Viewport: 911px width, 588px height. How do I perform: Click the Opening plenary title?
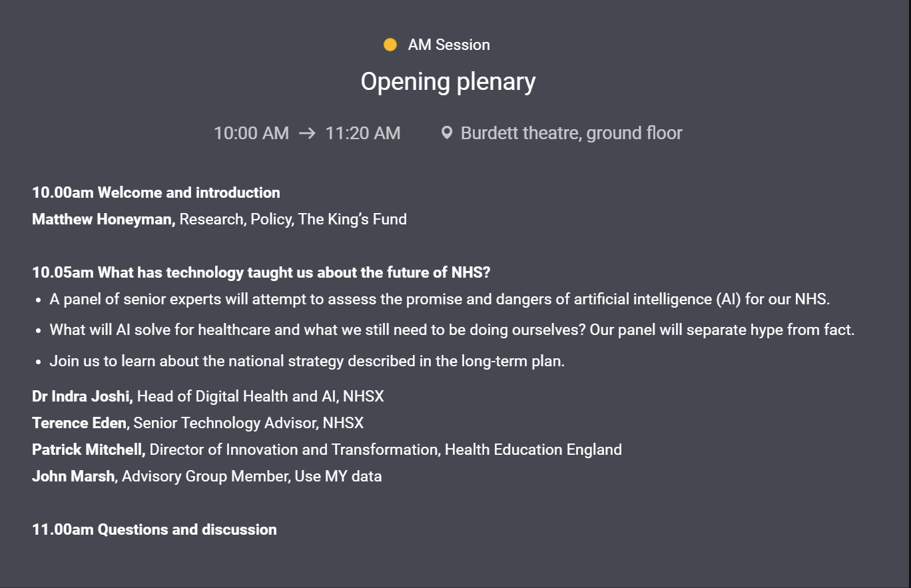click(448, 81)
